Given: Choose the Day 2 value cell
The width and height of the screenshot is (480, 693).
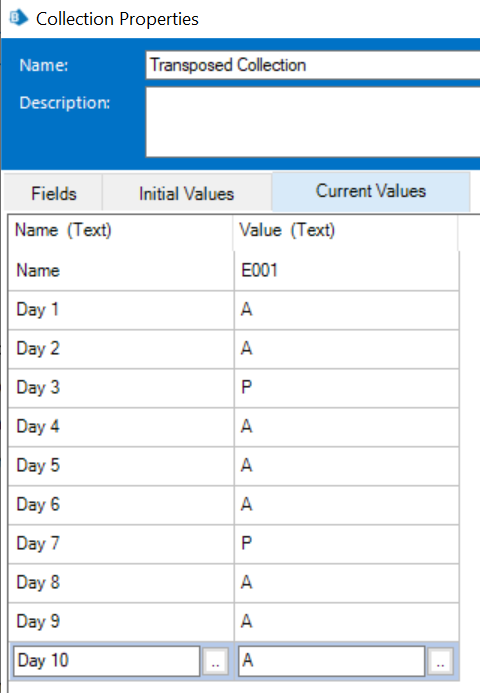Looking at the screenshot, I should [x=347, y=349].
